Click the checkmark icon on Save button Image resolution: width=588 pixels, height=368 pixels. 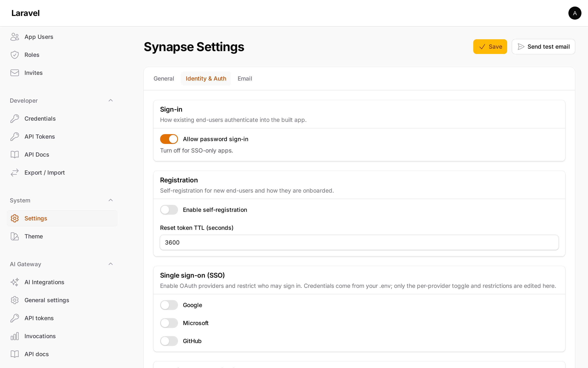482,47
